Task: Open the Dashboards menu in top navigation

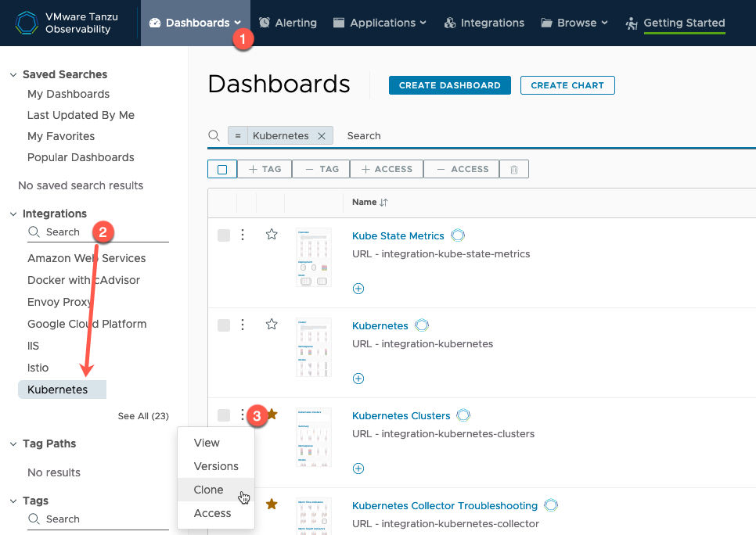Action: 196,23
